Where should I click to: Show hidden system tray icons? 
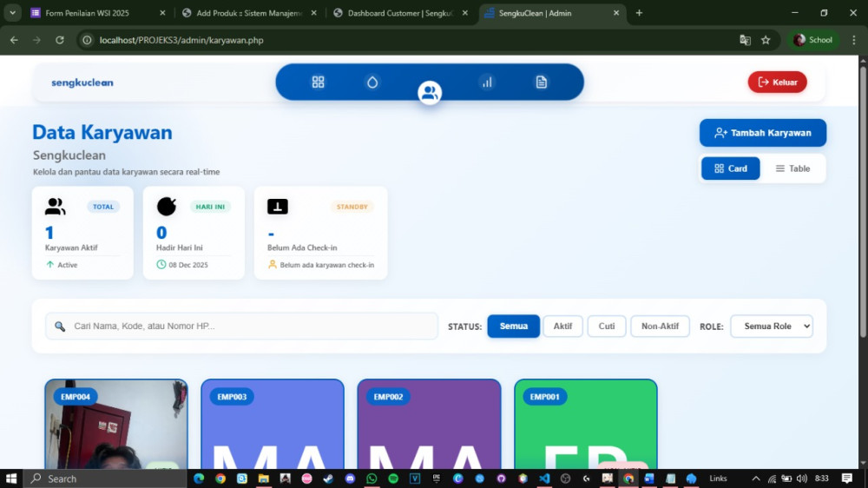point(755,478)
